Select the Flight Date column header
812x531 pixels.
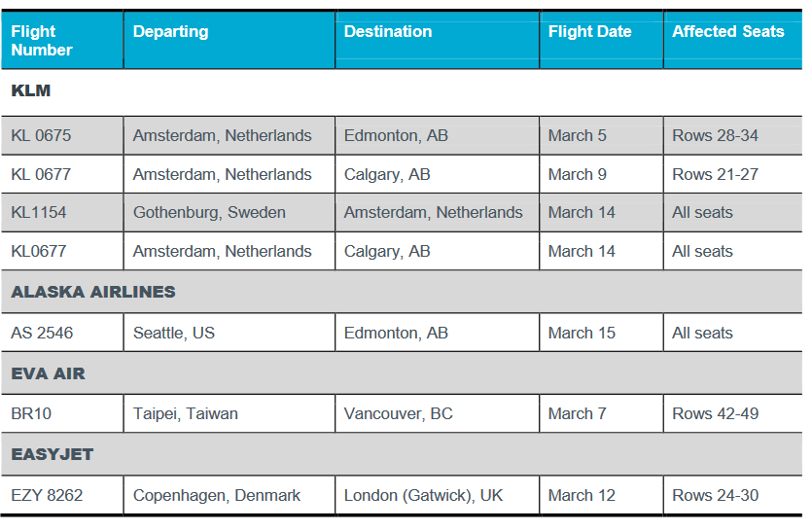[x=601, y=41]
